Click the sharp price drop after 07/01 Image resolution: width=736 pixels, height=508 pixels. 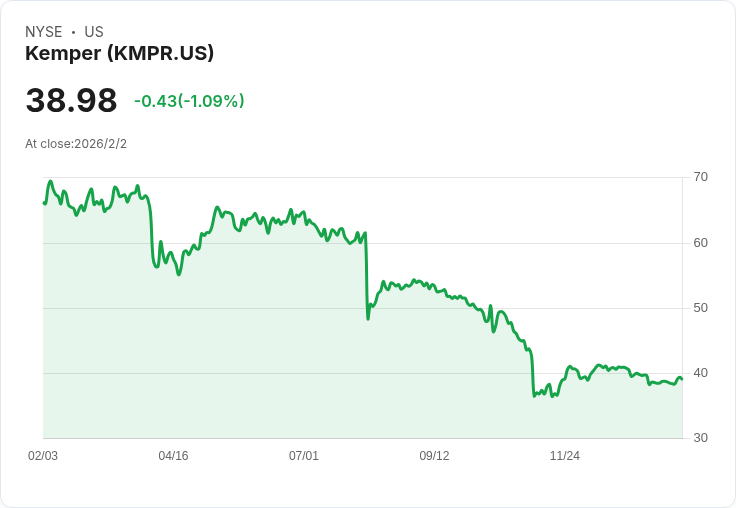(367, 277)
